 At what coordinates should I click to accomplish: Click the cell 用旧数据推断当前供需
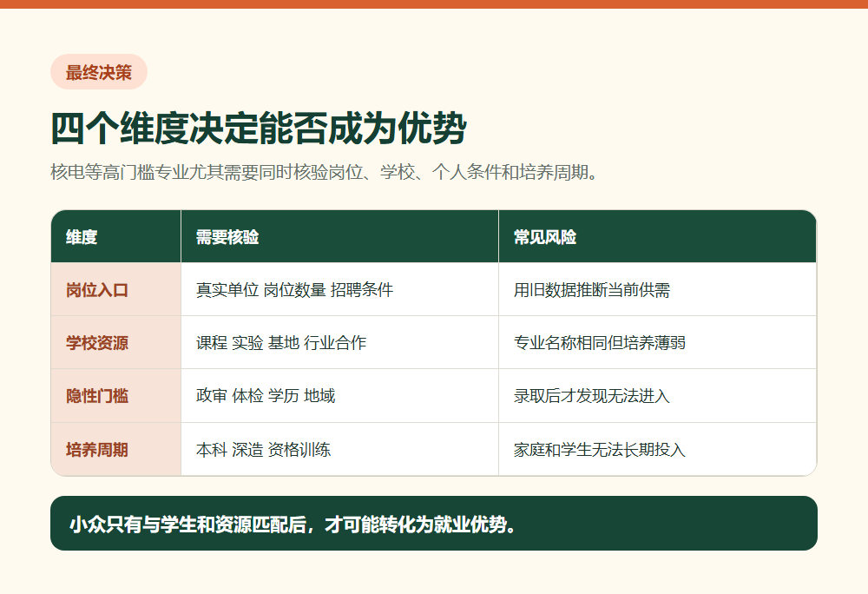click(x=658, y=289)
